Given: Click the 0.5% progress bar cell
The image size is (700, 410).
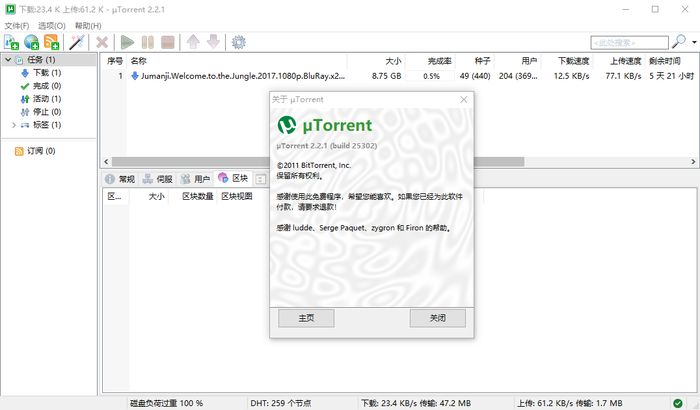Looking at the screenshot, I should point(431,76).
